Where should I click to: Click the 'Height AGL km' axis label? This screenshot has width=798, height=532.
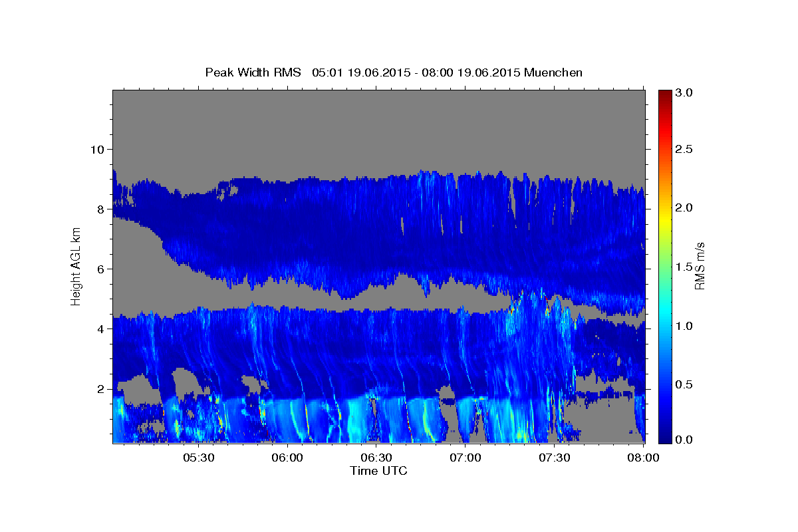tap(76, 266)
